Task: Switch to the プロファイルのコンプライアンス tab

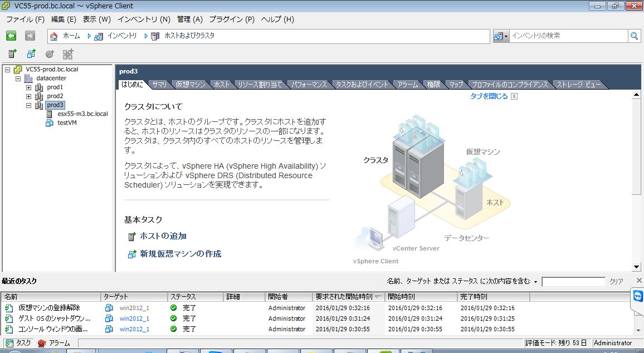Action: (509, 85)
